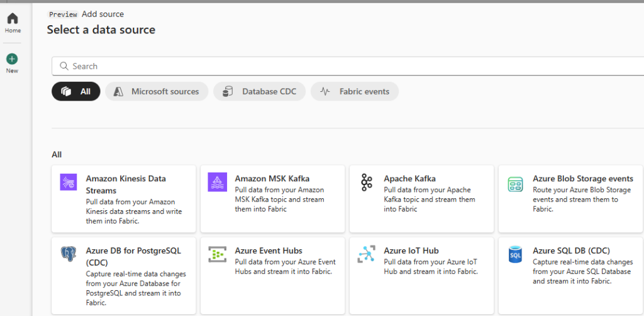
Task: Click the Apache Kafka logo icon
Action: 366,182
